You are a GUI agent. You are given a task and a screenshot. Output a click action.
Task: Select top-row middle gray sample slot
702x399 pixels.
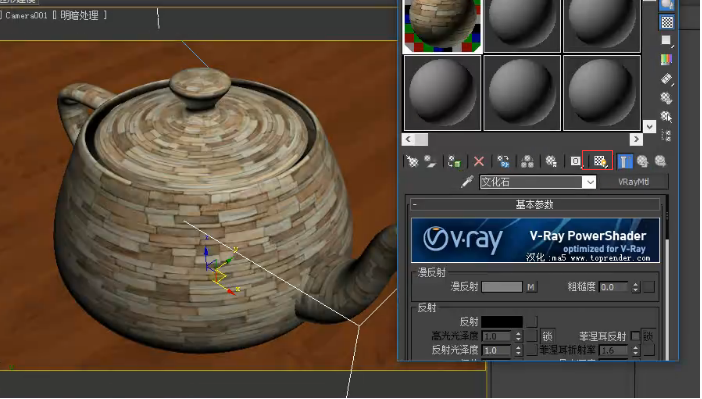coord(522,26)
